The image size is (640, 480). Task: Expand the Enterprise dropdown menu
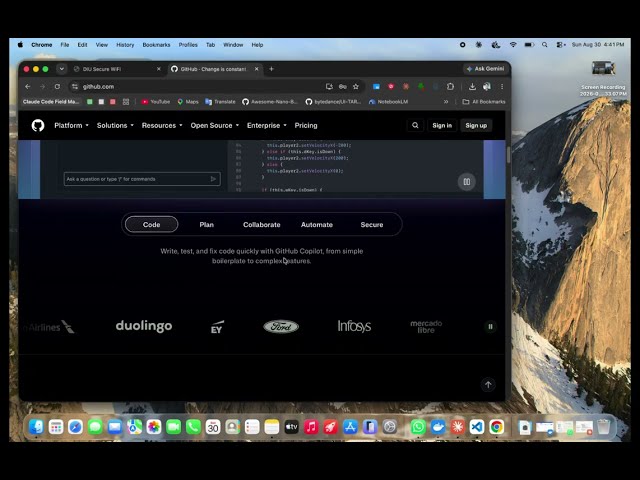point(267,125)
